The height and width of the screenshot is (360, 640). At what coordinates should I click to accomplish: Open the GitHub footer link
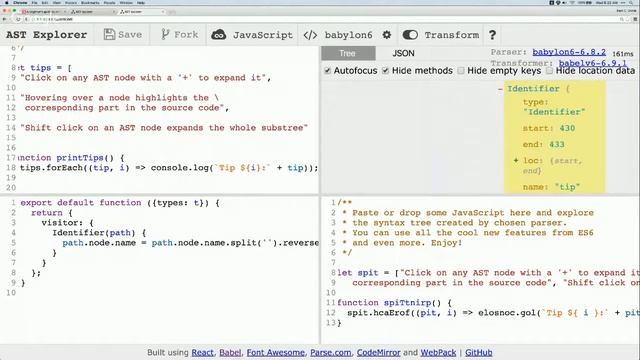pyautogui.click(x=478, y=352)
